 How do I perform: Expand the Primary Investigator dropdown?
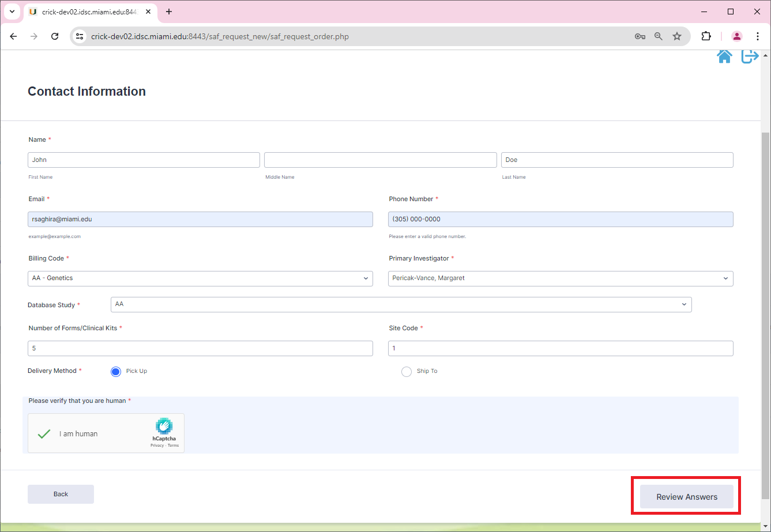click(x=561, y=278)
